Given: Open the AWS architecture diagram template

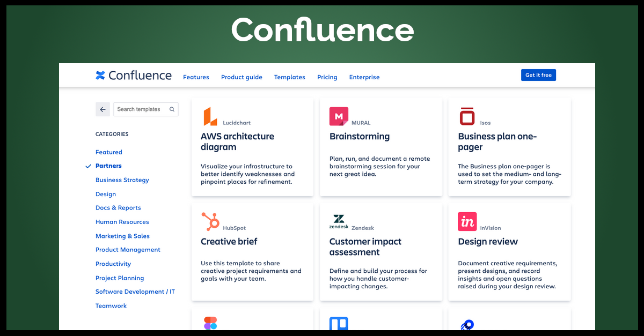Looking at the screenshot, I should coord(237,142).
